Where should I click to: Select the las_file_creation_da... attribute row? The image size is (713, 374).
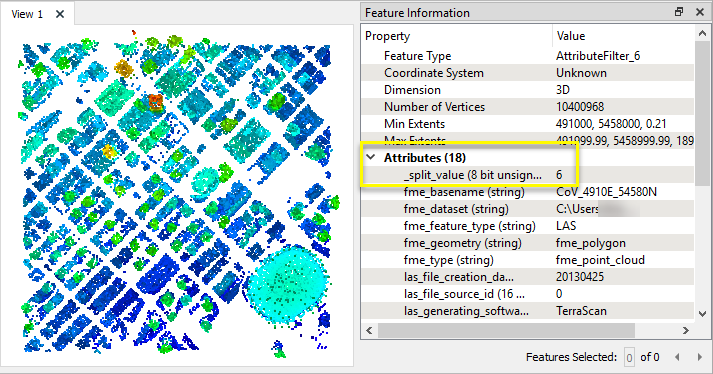(x=527, y=277)
